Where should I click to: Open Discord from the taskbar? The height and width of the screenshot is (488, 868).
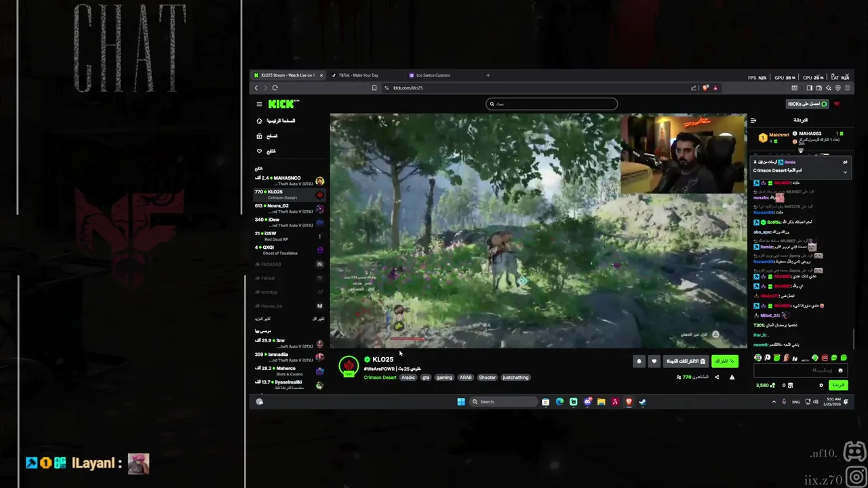[x=587, y=401]
